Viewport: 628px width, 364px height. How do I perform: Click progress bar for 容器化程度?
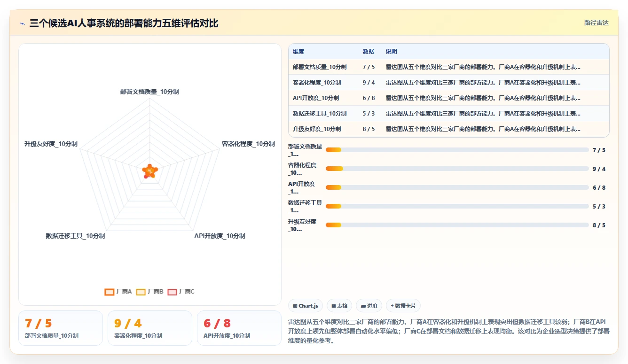coord(457,169)
